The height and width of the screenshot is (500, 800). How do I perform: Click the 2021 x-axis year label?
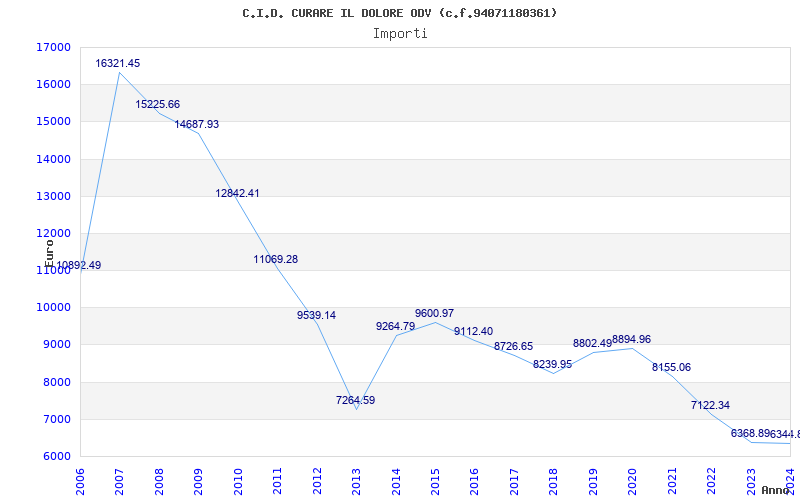[x=672, y=481]
